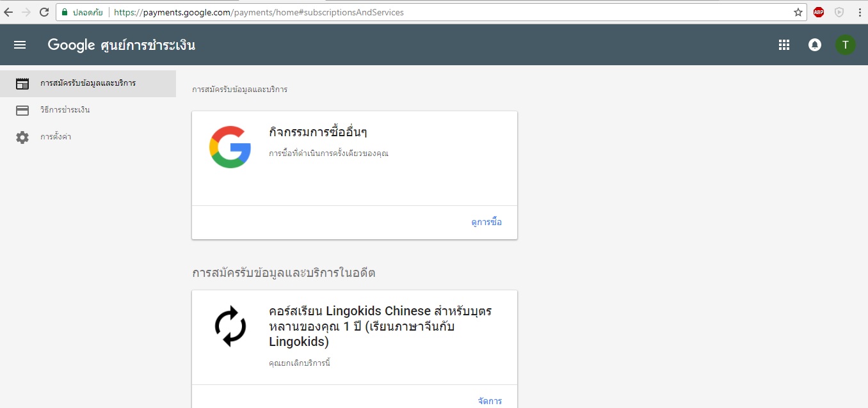
Task: Click the Lingokids subscription refresh icon
Action: coord(230,326)
